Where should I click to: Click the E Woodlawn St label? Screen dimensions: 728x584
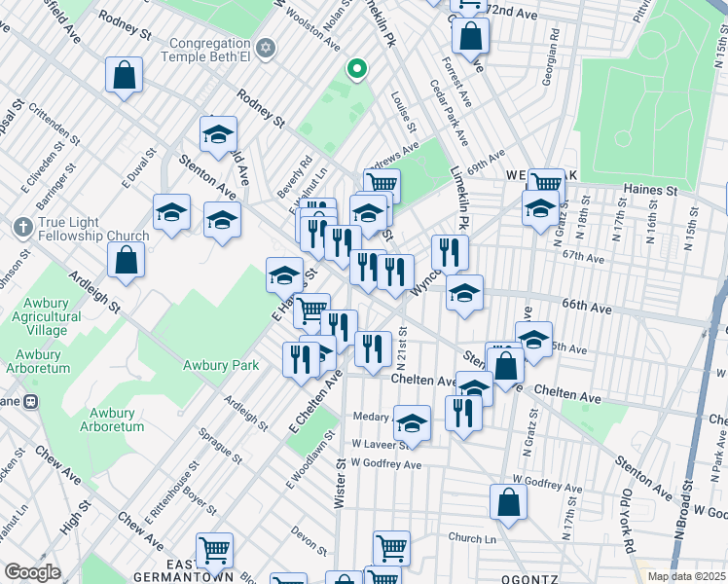pyautogui.click(x=310, y=459)
